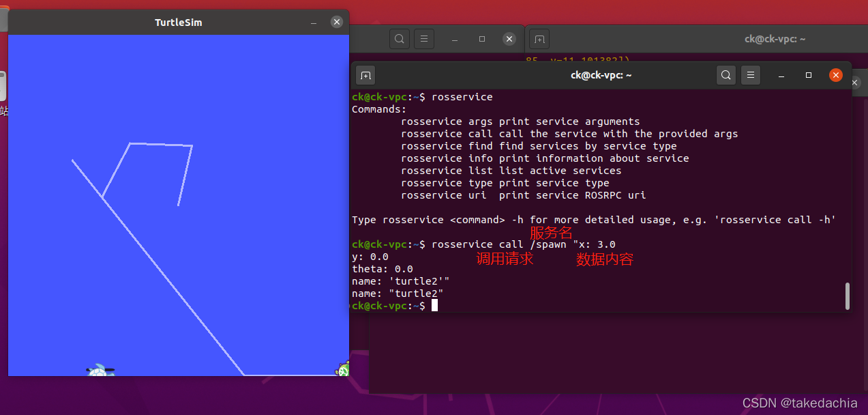Click the TurtleSim title bar
868x415 pixels.
click(x=178, y=23)
